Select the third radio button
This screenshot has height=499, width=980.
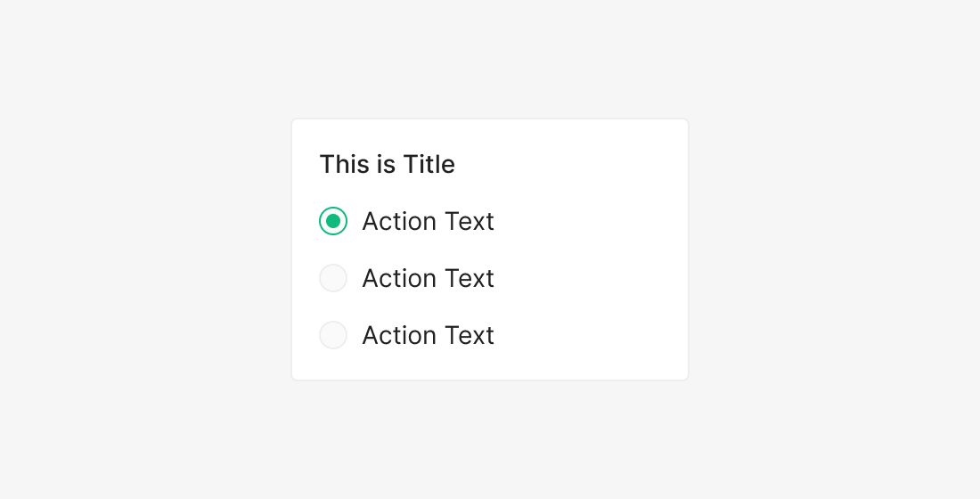[x=333, y=335]
